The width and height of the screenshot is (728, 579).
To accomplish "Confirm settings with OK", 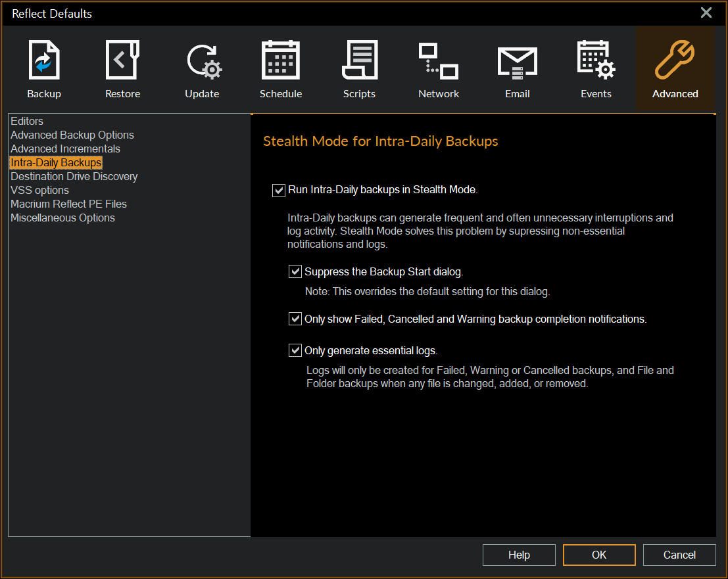I will click(599, 555).
